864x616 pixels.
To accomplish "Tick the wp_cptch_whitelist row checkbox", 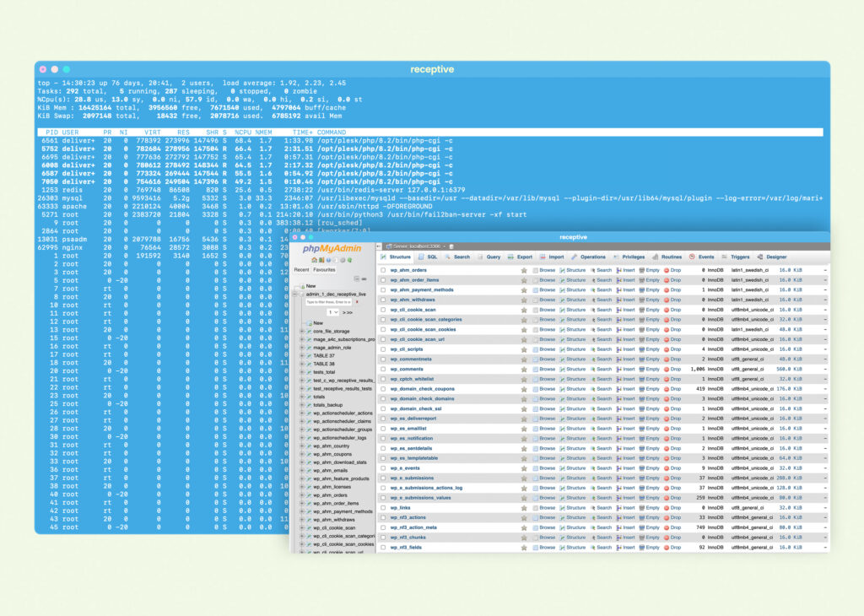I will 384,379.
